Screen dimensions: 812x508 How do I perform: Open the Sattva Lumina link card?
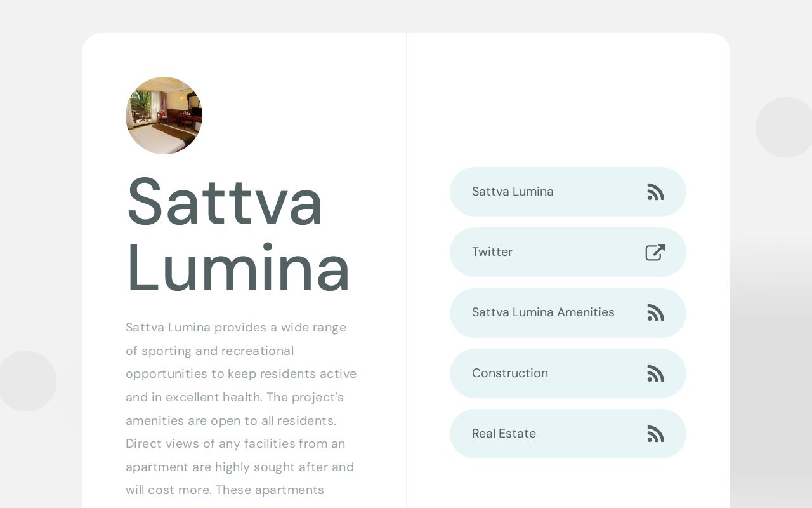(x=568, y=192)
